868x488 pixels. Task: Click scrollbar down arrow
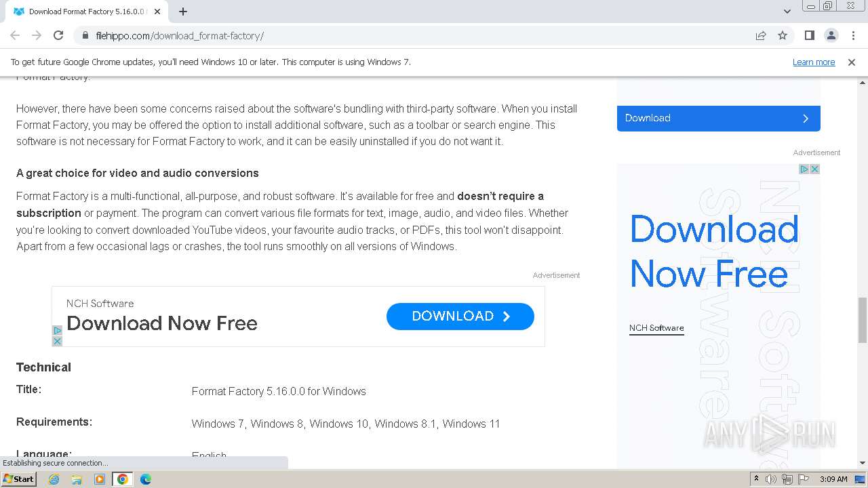[862, 463]
